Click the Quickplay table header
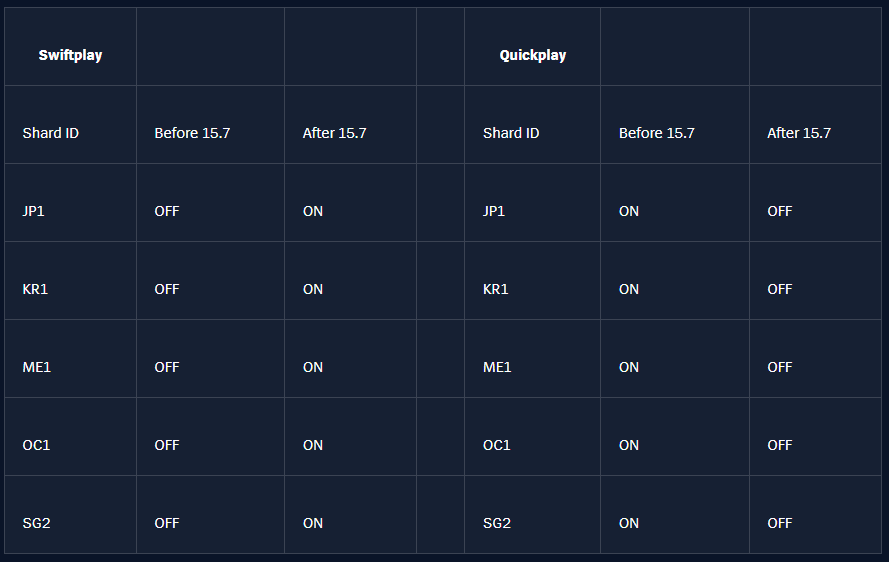This screenshot has width=889, height=562. 532,55
